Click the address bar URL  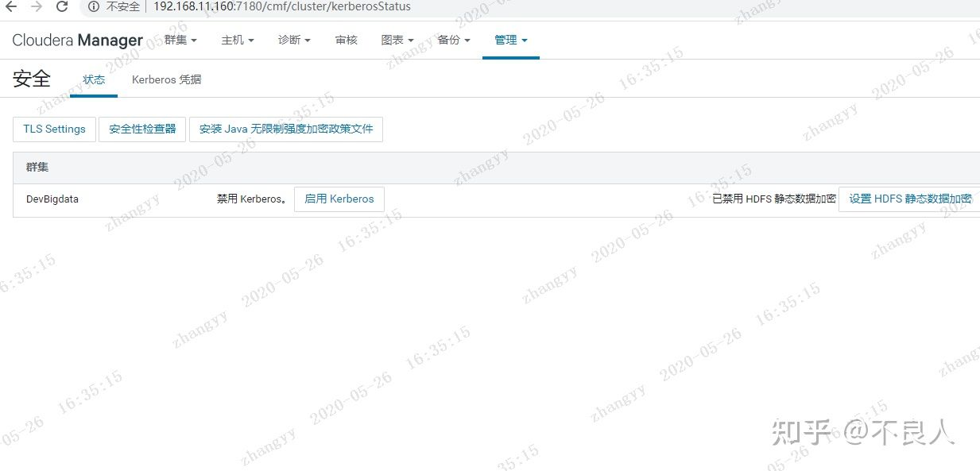point(282,7)
